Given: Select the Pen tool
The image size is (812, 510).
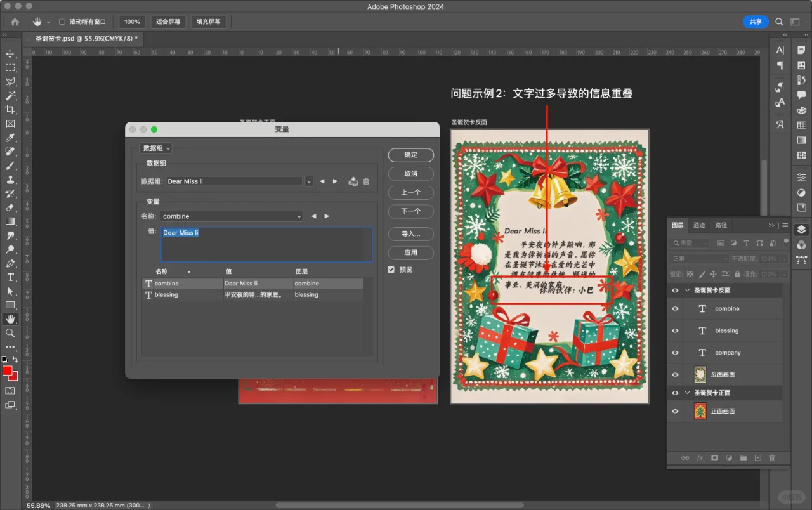Looking at the screenshot, I should (10, 263).
